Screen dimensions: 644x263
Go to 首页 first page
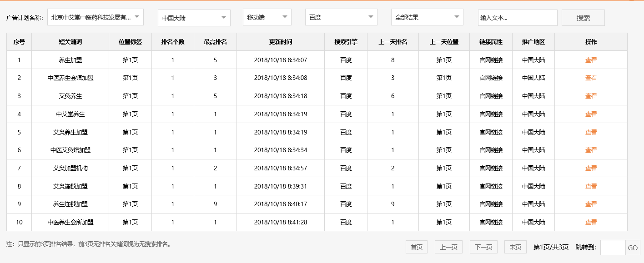tap(416, 247)
